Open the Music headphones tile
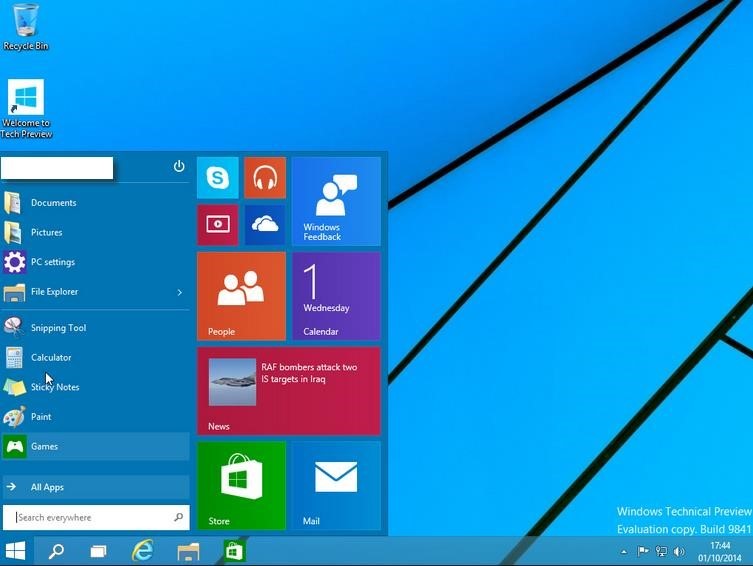Screen dimensions: 753x566 pyautogui.click(x=265, y=178)
